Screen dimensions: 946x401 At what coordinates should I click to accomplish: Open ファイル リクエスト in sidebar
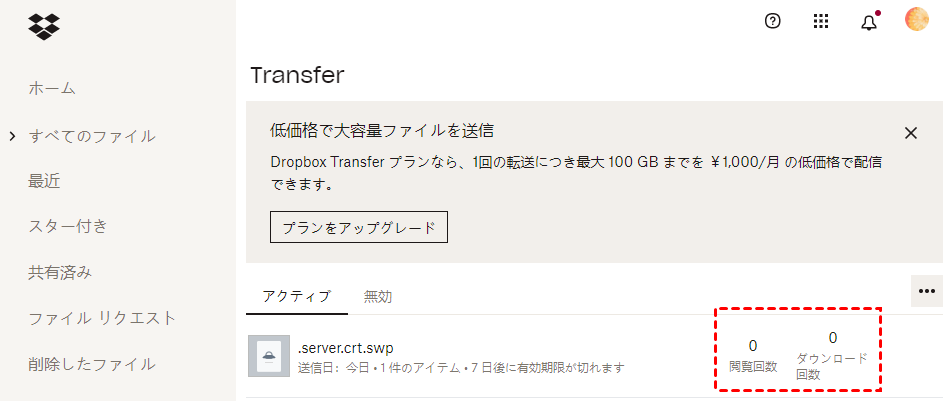pyautogui.click(x=102, y=318)
